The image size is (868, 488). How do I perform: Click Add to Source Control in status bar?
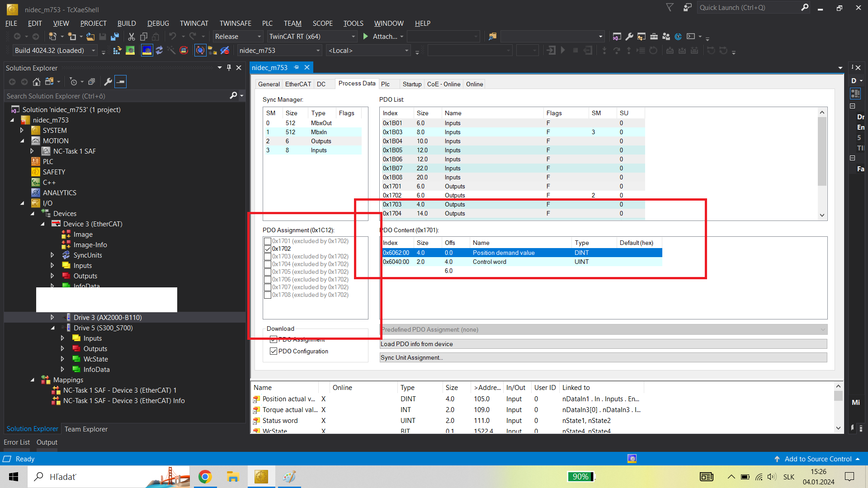click(x=816, y=459)
